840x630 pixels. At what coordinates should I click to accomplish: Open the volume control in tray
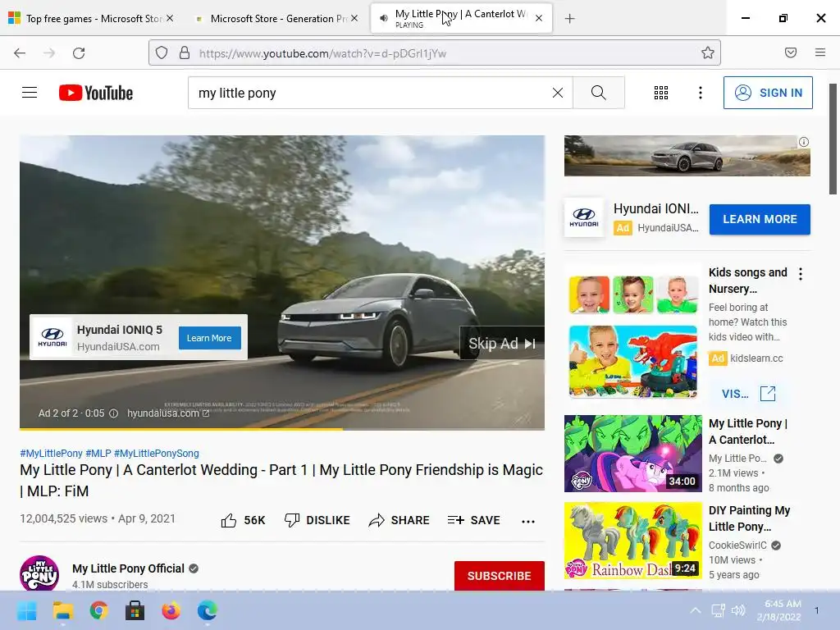point(739,610)
